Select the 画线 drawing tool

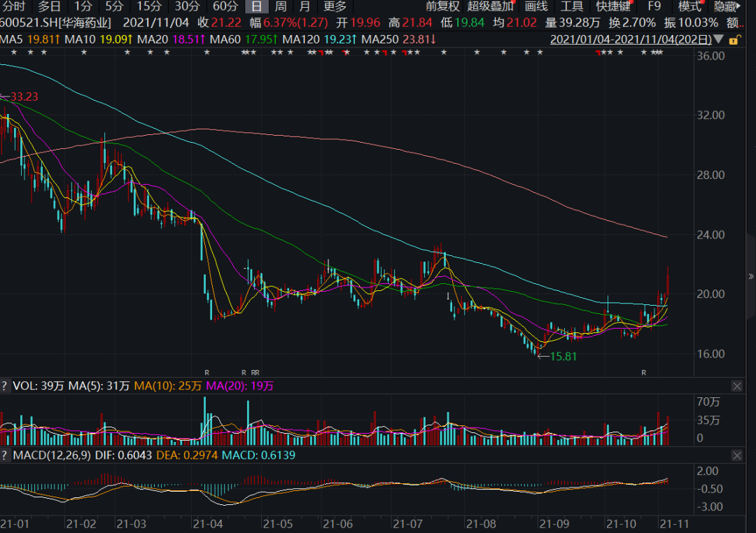coord(536,7)
